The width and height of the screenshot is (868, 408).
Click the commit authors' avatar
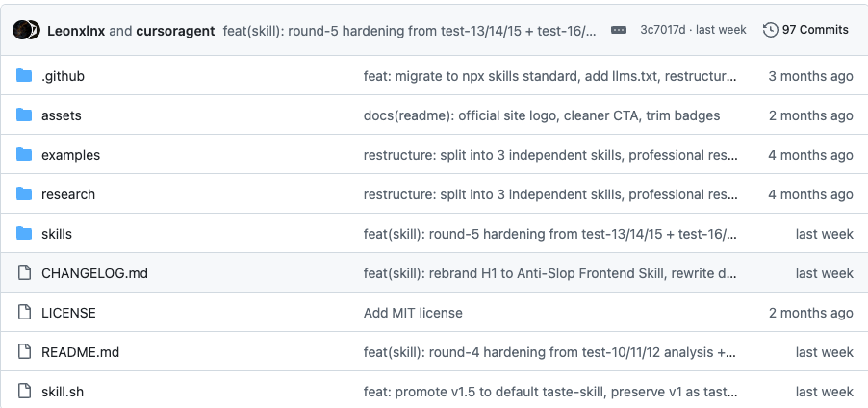tap(26, 30)
